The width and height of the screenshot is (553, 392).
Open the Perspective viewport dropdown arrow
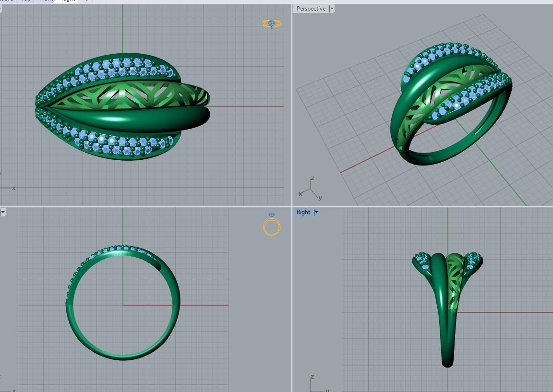[x=332, y=9]
